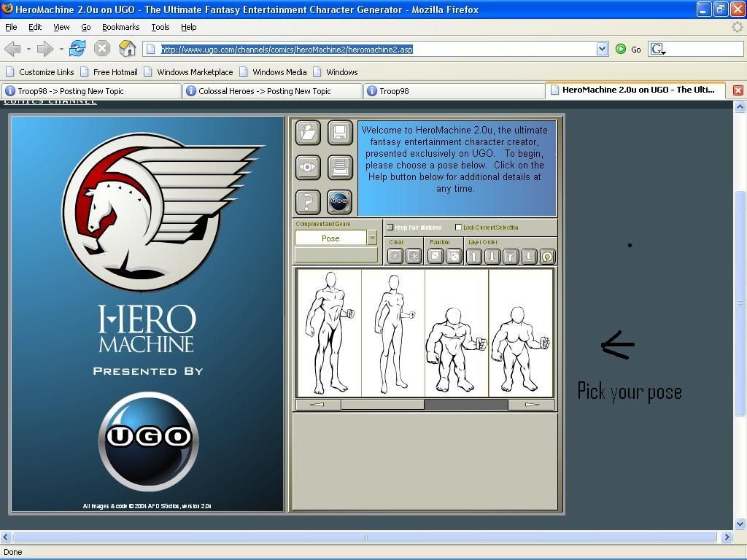Click the first Clear snowflake button

click(395, 256)
